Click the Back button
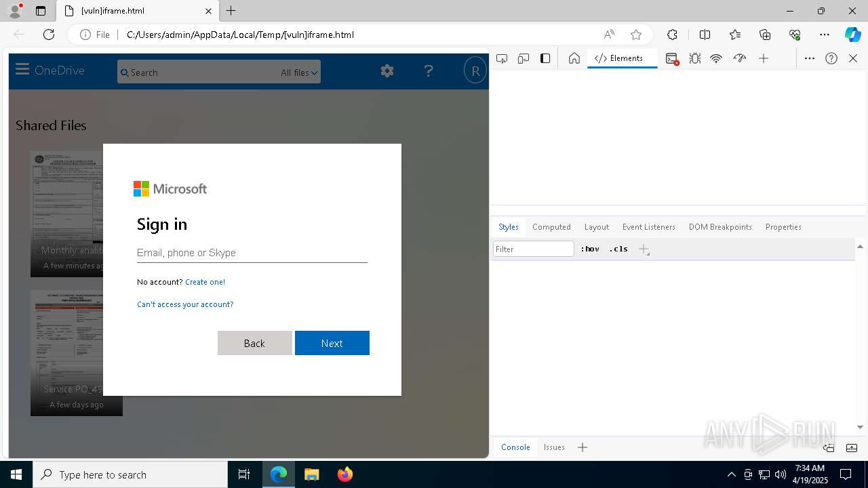 tap(254, 343)
